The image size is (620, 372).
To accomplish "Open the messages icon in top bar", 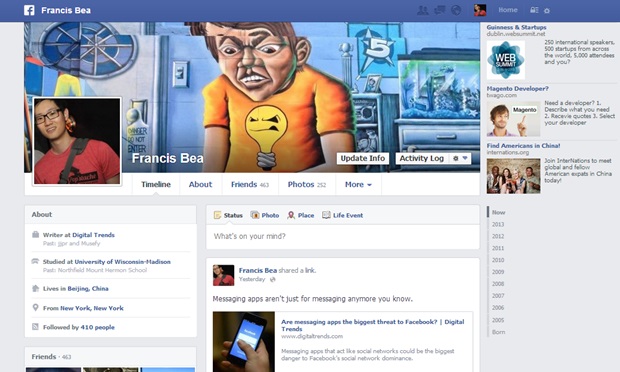I will [x=439, y=10].
